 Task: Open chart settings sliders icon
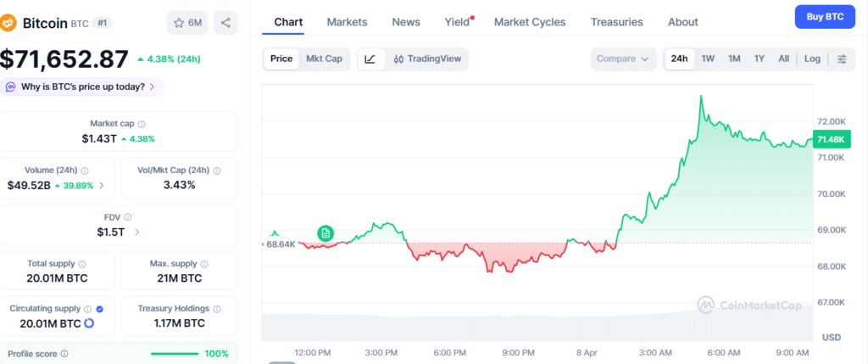(842, 59)
